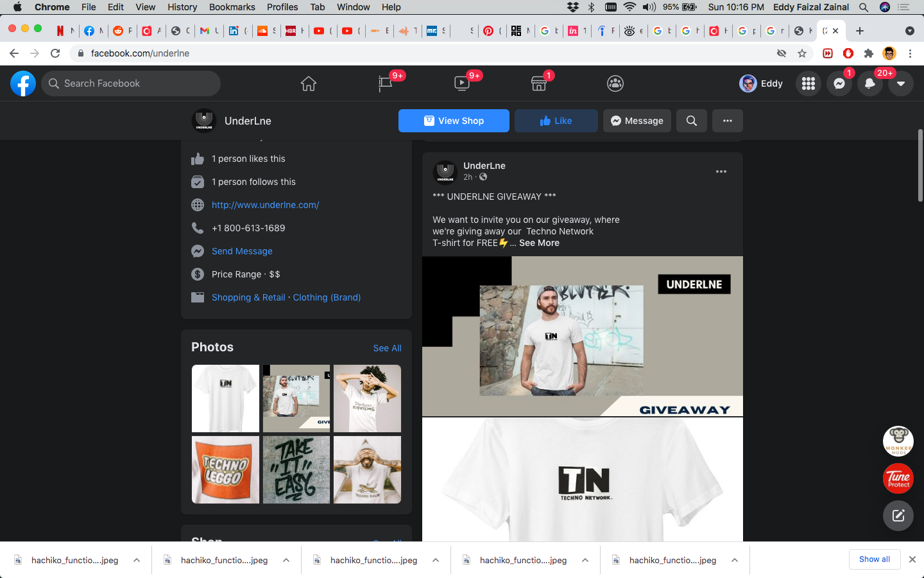Open the Take It Easy photo
This screenshot has height=578, width=924.
click(x=296, y=469)
